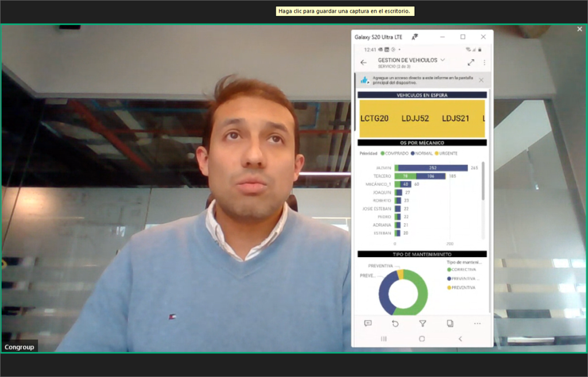
Task: Click the JOAQUIN label in the chart
Action: tap(382, 192)
